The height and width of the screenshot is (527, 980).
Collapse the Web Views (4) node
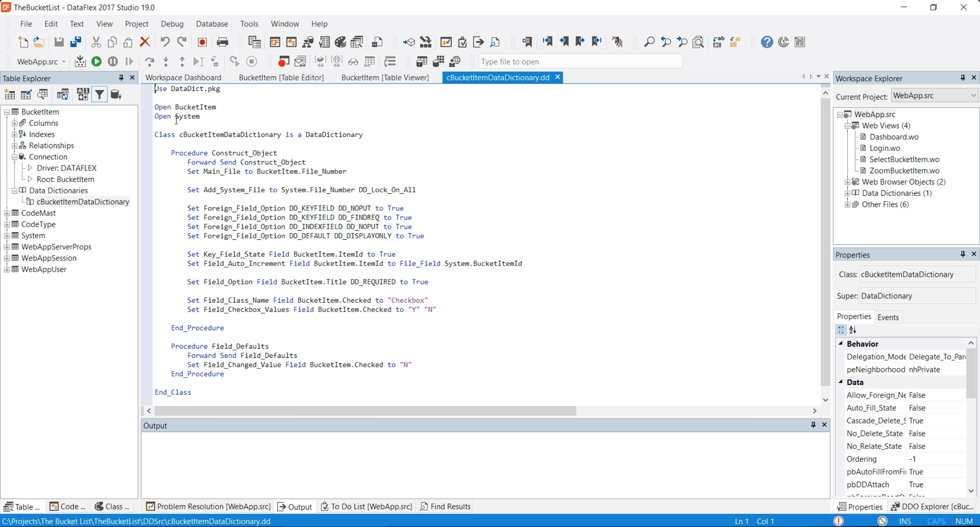[847, 126]
